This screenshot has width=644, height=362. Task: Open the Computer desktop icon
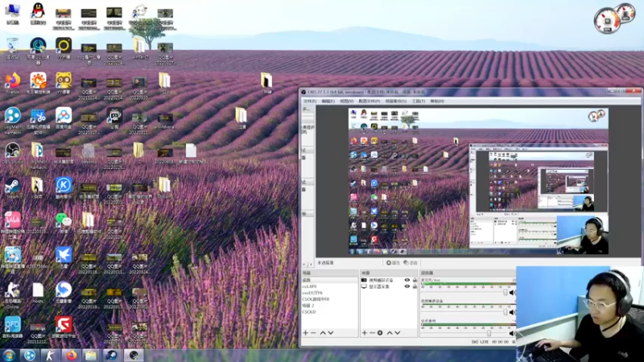pos(12,13)
